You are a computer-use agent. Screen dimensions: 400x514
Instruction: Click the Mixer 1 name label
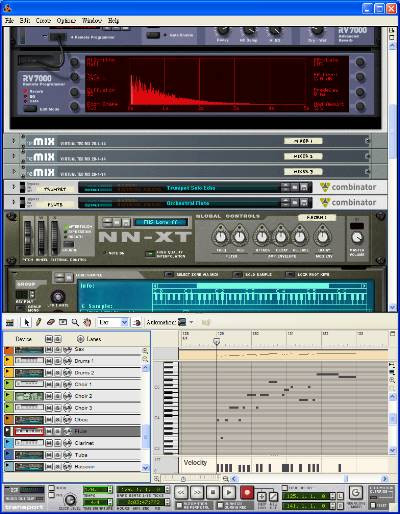pos(303,141)
